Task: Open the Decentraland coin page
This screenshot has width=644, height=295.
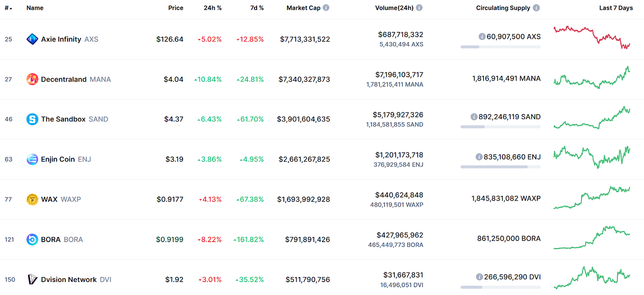Action: click(63, 79)
